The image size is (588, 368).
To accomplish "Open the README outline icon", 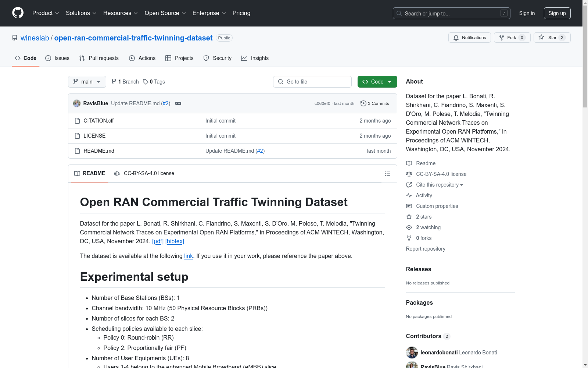I will click(387, 174).
